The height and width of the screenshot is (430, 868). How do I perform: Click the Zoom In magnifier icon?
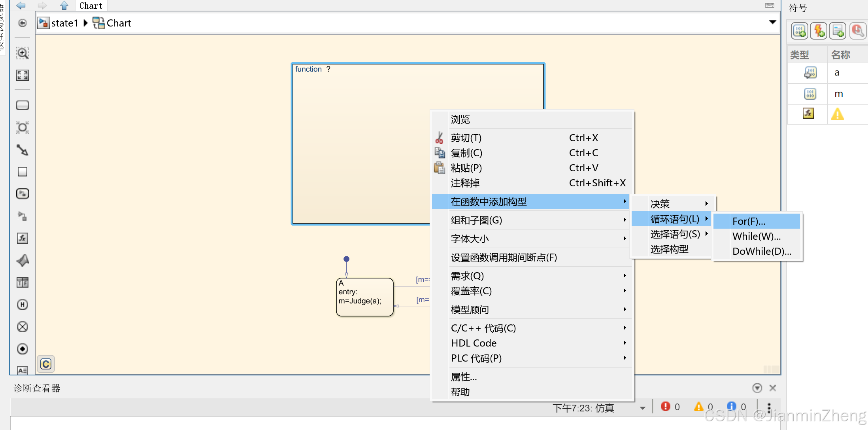23,53
